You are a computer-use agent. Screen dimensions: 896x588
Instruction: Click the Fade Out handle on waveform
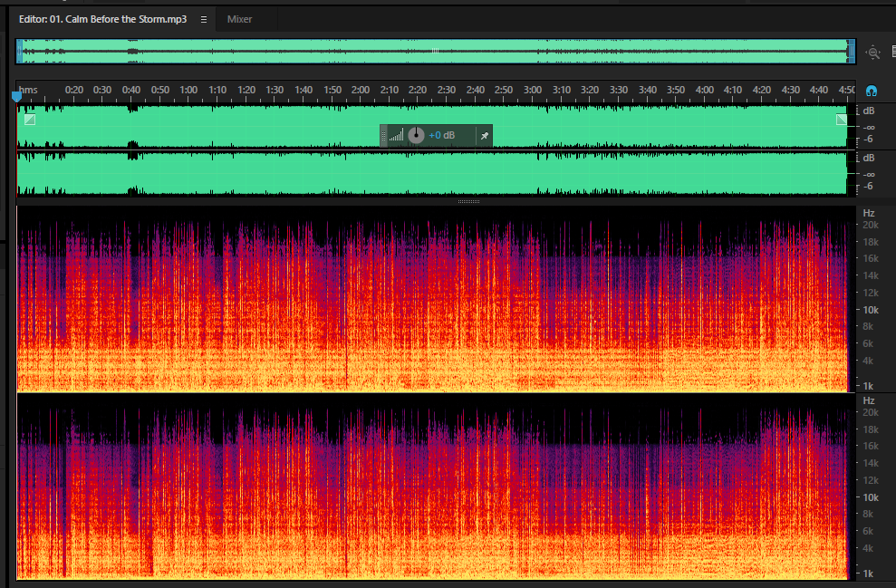pyautogui.click(x=841, y=119)
